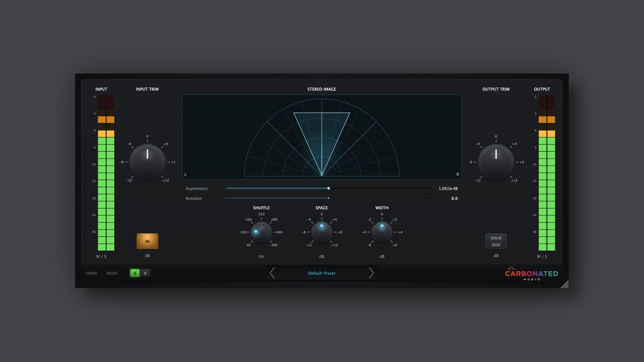Go to the next preset with right arrow
644x362 pixels.
tap(371, 273)
